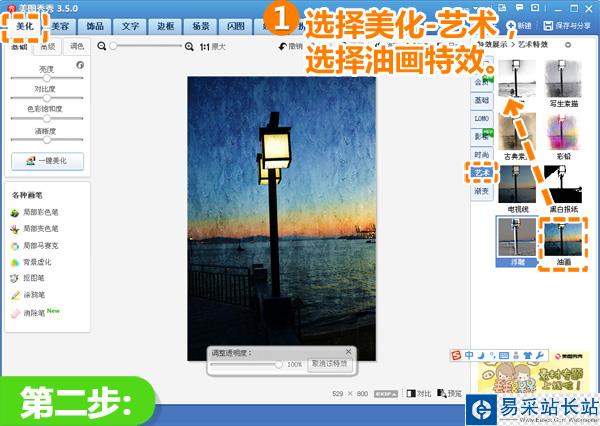The height and width of the screenshot is (426, 600).
Task: Click the transparency slider handle at 100%
Action: [x=278, y=364]
